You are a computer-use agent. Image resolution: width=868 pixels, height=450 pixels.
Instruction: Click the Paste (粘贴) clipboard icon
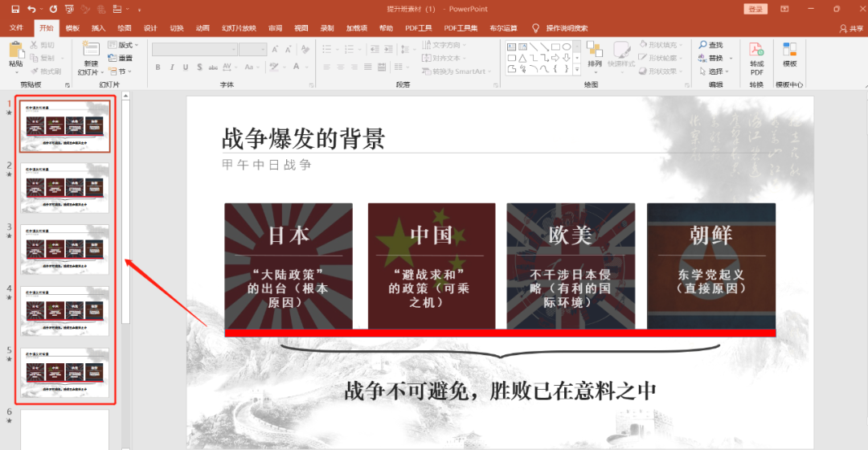click(x=16, y=51)
